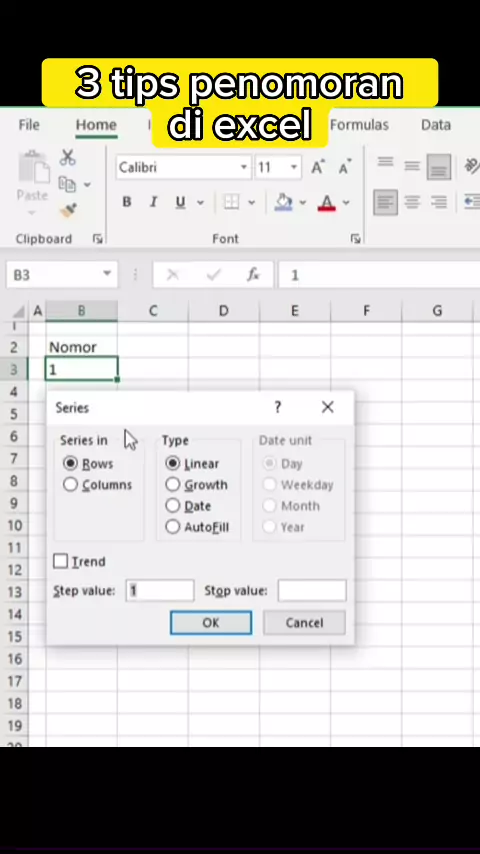This screenshot has width=480, height=854.
Task: Click the Bottom Align icon
Action: click(439, 166)
